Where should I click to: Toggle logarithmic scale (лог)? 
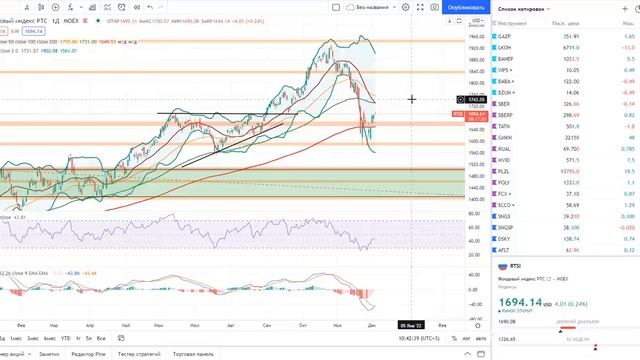(467, 338)
